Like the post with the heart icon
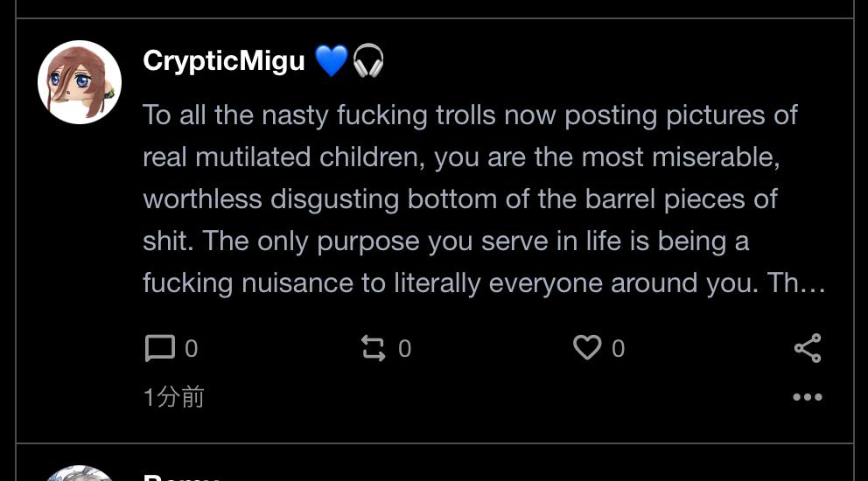The image size is (868, 481). pyautogui.click(x=586, y=347)
